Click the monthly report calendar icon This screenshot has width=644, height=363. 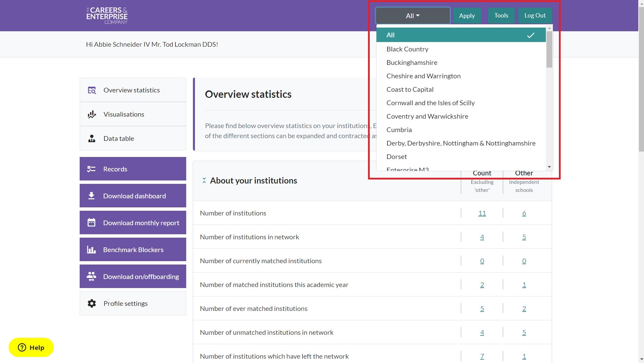(x=91, y=223)
